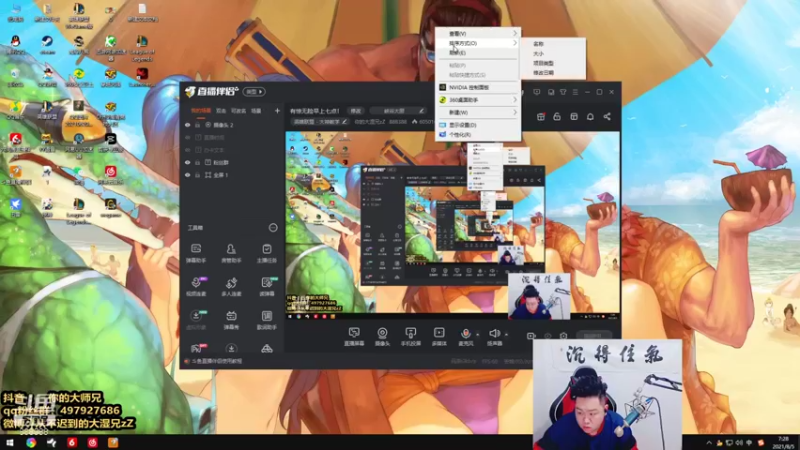Screen dimensions: 800x450
Task: Toggle lock on 全屏 1 source
Action: [197, 175]
